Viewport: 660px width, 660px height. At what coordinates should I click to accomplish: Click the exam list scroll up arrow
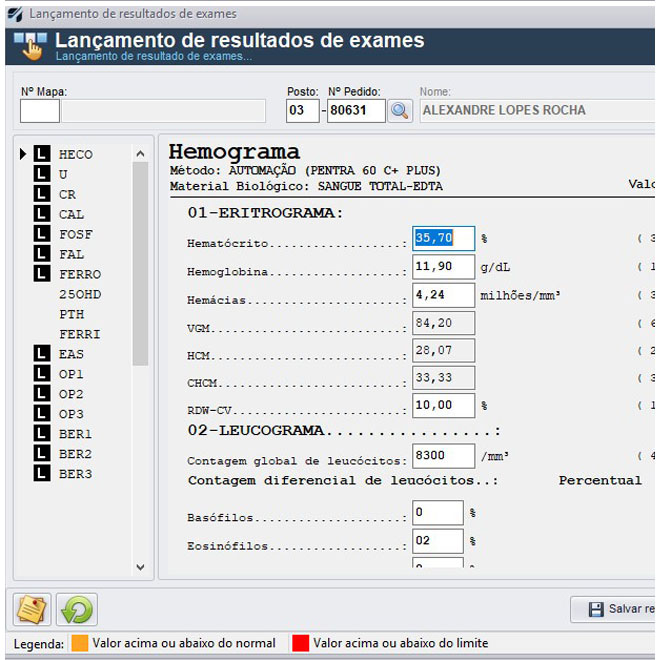[140, 154]
